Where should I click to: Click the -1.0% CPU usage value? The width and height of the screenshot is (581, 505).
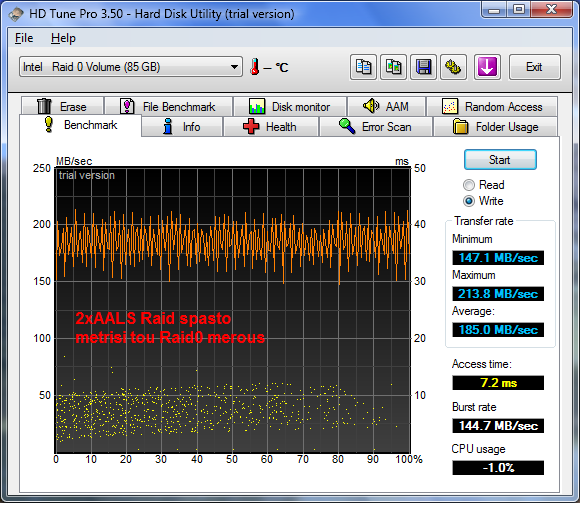click(x=498, y=468)
